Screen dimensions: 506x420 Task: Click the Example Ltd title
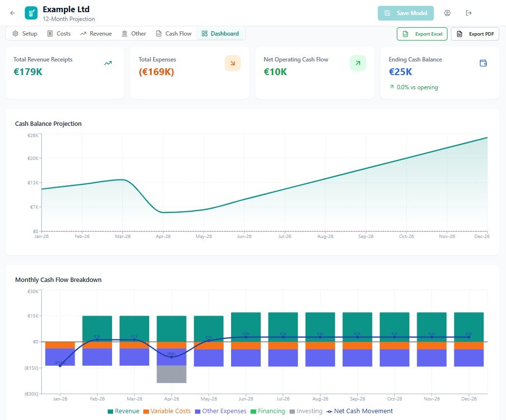[x=66, y=9]
